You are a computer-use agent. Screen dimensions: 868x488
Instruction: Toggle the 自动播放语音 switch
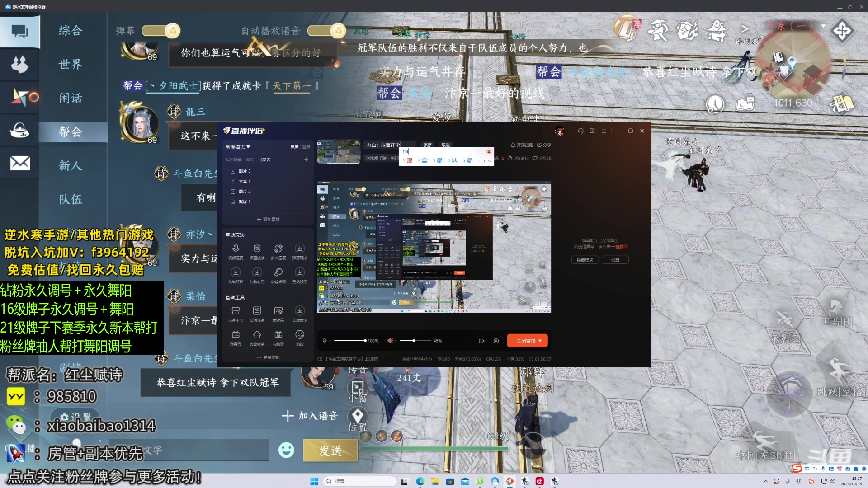[327, 31]
